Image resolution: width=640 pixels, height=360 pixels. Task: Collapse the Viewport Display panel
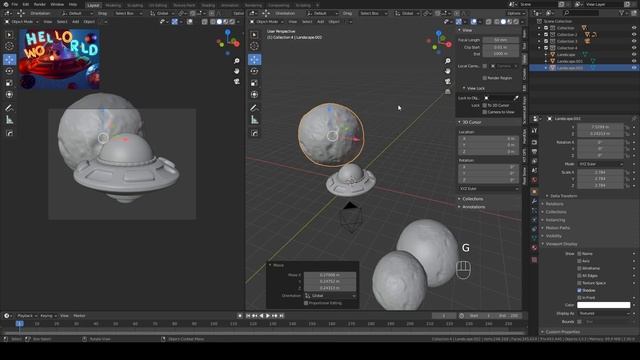[x=561, y=244]
